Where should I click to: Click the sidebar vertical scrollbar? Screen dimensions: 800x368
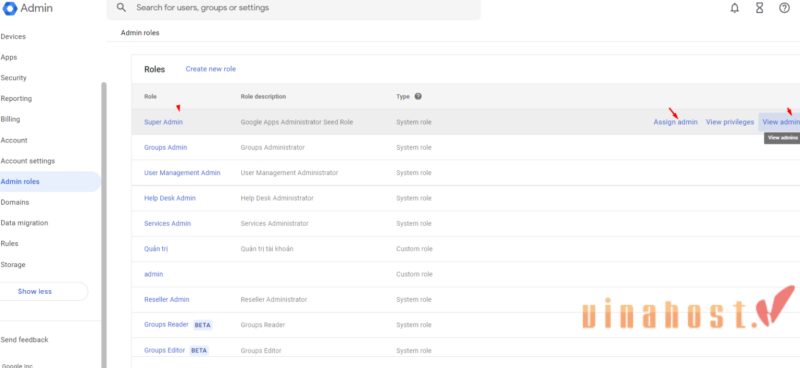[x=104, y=225]
